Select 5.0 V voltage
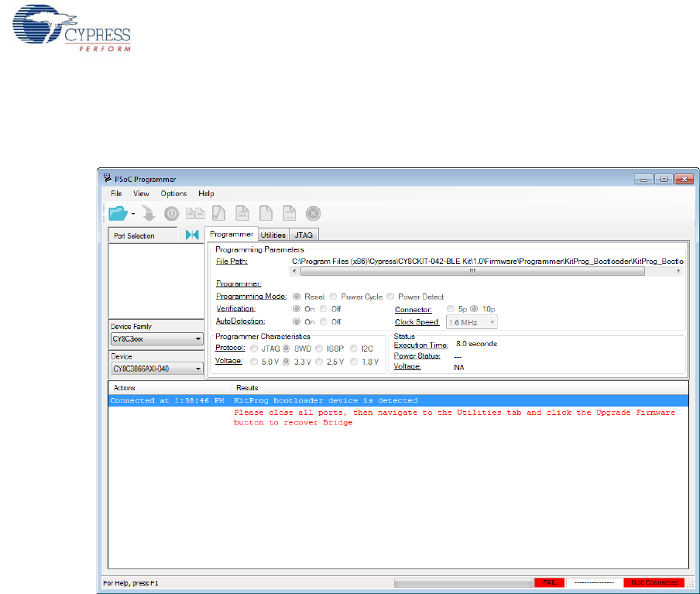 pos(254,362)
